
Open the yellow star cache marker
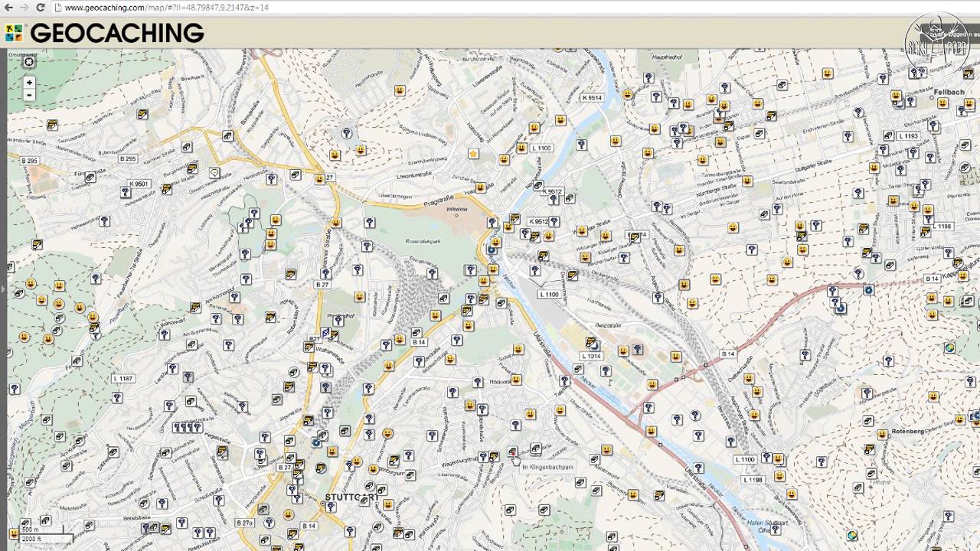pos(473,154)
